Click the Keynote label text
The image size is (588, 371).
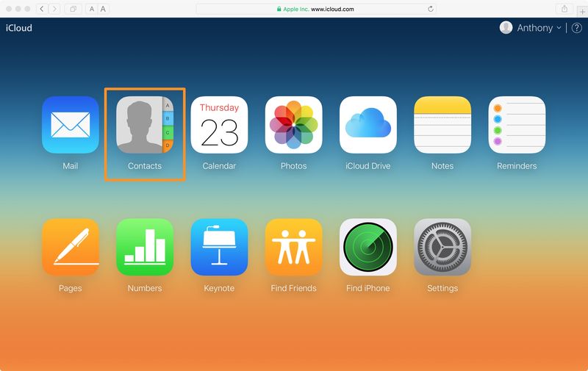(219, 288)
